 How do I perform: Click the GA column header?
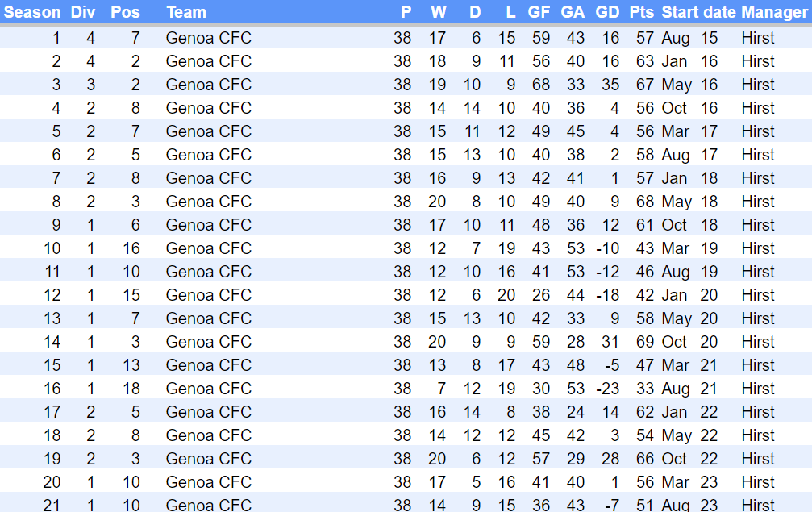[x=573, y=12]
